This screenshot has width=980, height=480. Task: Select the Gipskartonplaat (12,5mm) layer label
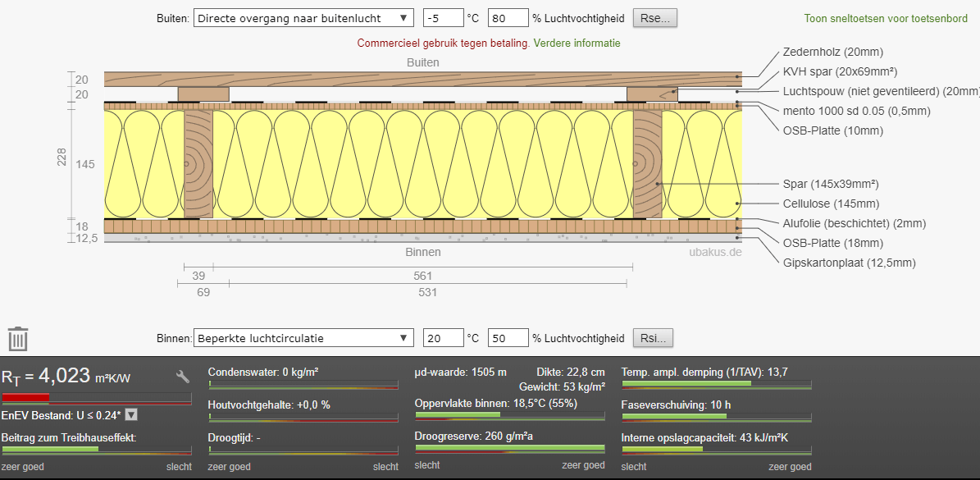(849, 263)
